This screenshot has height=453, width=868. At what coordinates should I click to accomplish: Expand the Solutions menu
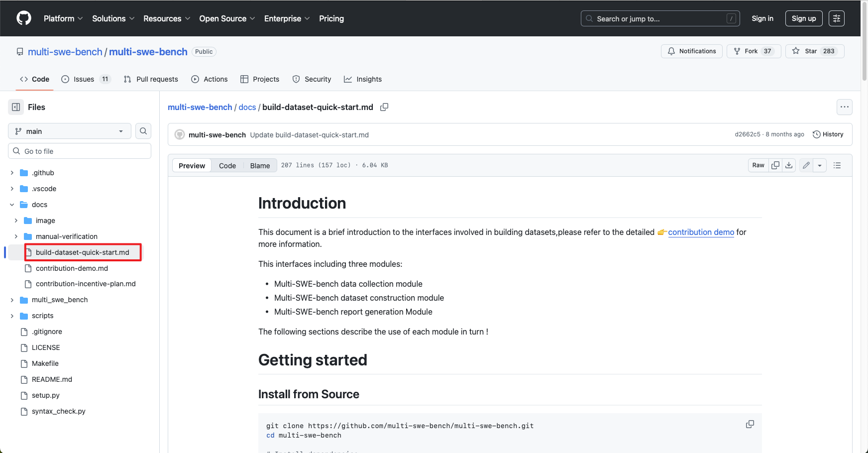(113, 18)
